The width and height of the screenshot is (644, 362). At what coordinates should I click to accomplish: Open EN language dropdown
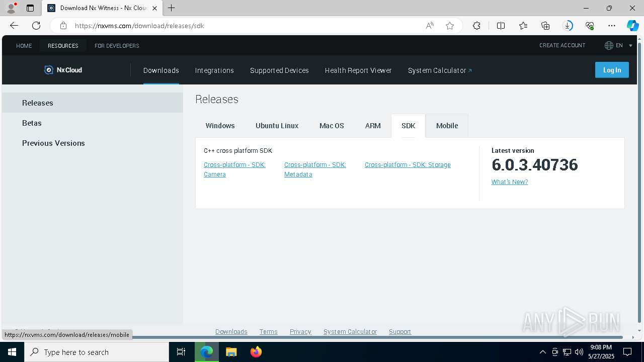tap(618, 45)
